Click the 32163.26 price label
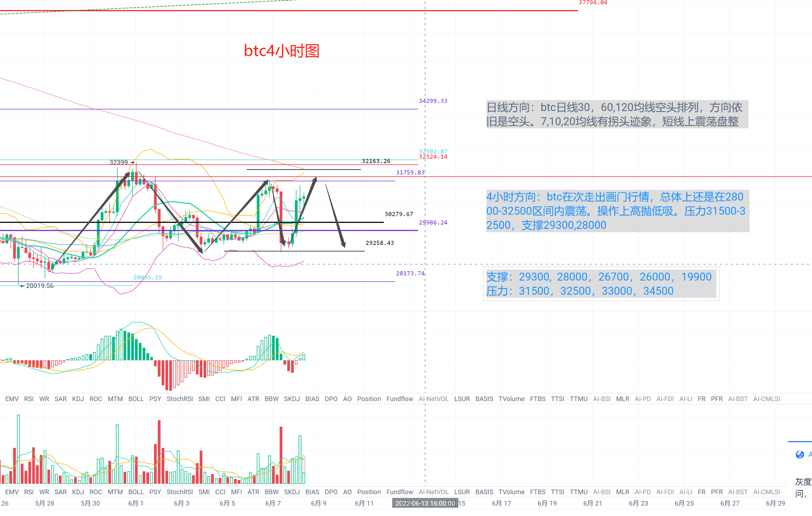This screenshot has height=516, width=812. pyautogui.click(x=376, y=161)
